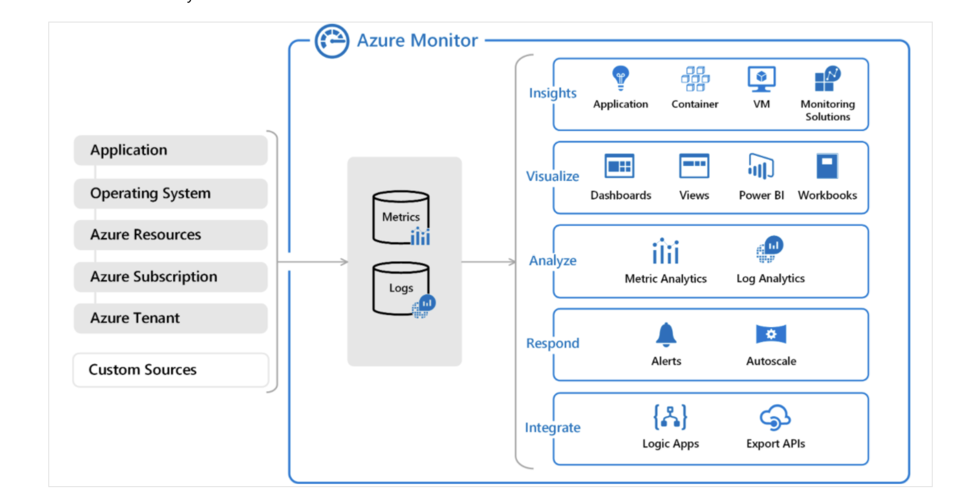Click the 'Log Analytics' label text
Screen dimensions: 980x501
click(x=770, y=279)
